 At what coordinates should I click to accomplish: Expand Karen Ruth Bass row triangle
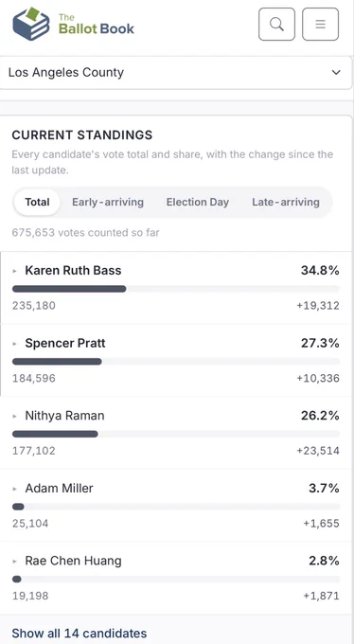(x=15, y=271)
